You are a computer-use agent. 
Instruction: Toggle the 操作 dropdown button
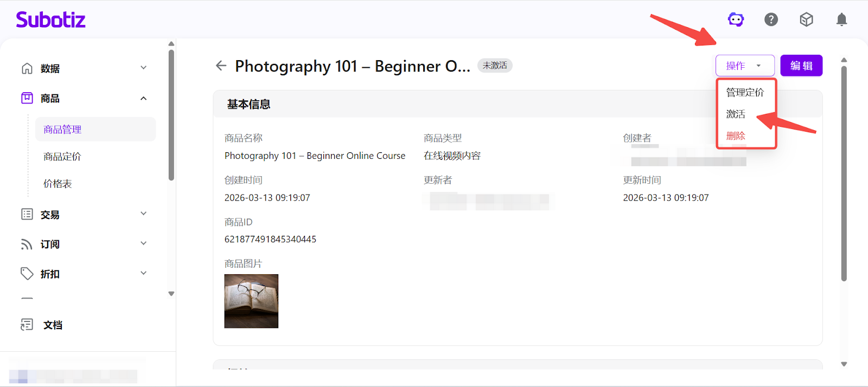click(744, 66)
